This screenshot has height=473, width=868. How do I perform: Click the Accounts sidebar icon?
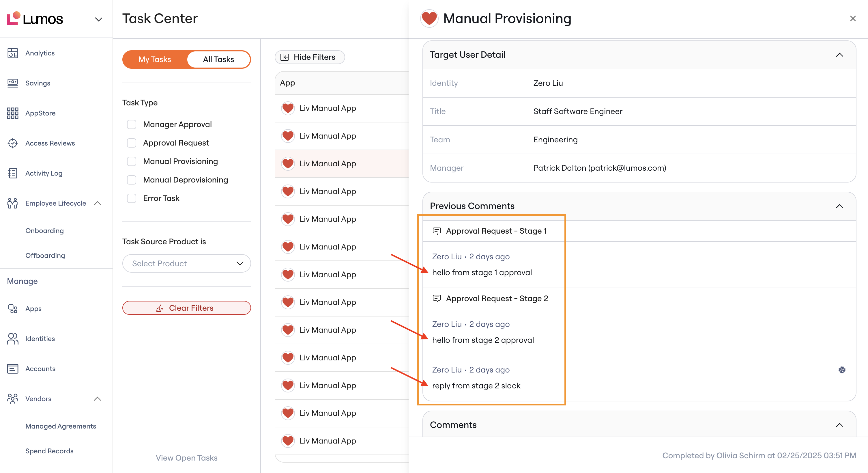click(12, 368)
